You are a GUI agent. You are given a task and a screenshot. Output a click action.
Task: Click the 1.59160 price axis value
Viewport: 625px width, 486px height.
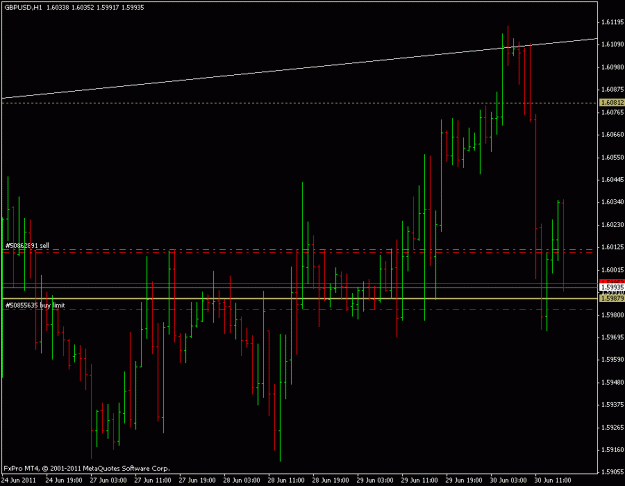[x=612, y=450]
